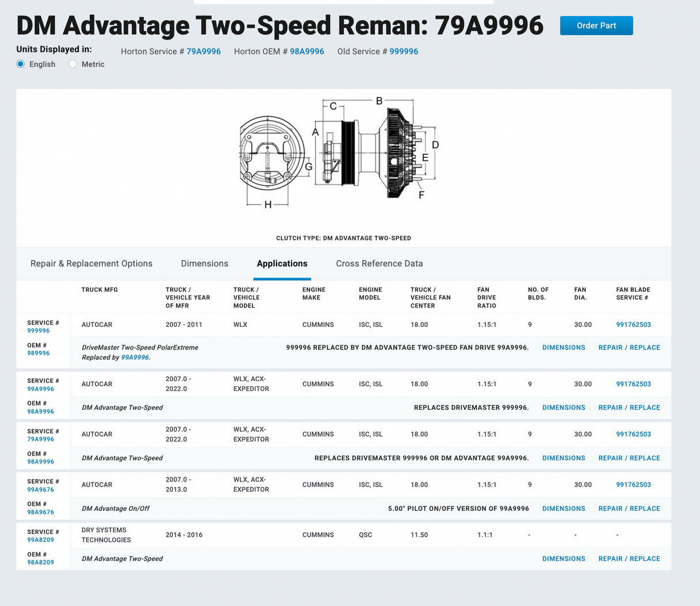This screenshot has height=606, width=700.
Task: Open OEM number 98A9676 link
Action: tap(40, 512)
